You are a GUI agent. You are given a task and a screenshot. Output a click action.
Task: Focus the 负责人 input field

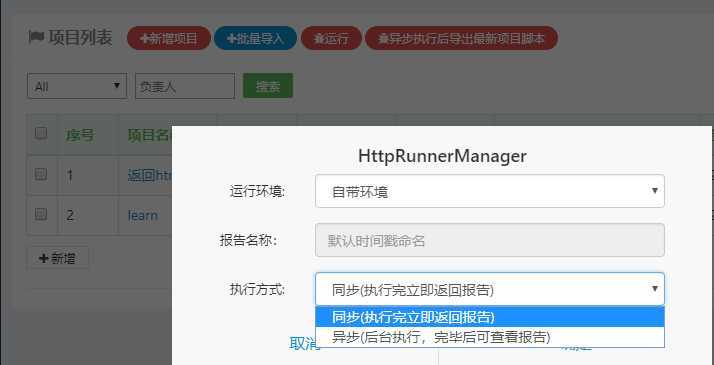(x=185, y=86)
